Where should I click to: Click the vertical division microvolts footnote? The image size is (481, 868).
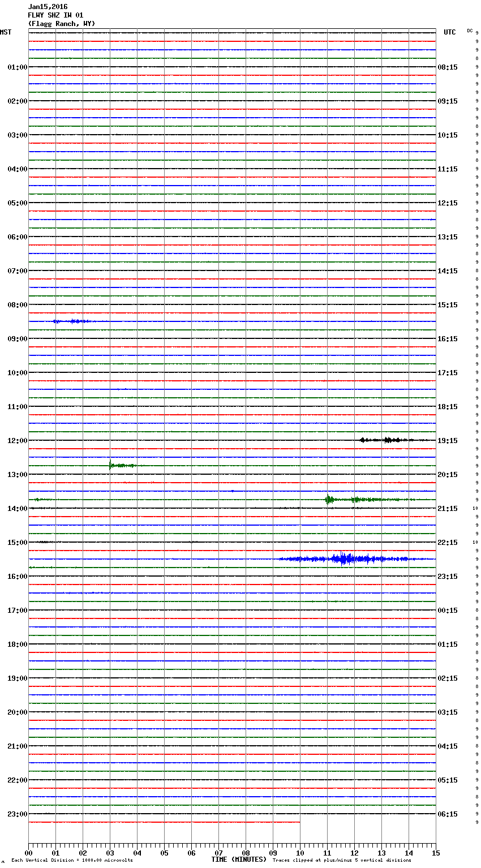(x=72, y=861)
